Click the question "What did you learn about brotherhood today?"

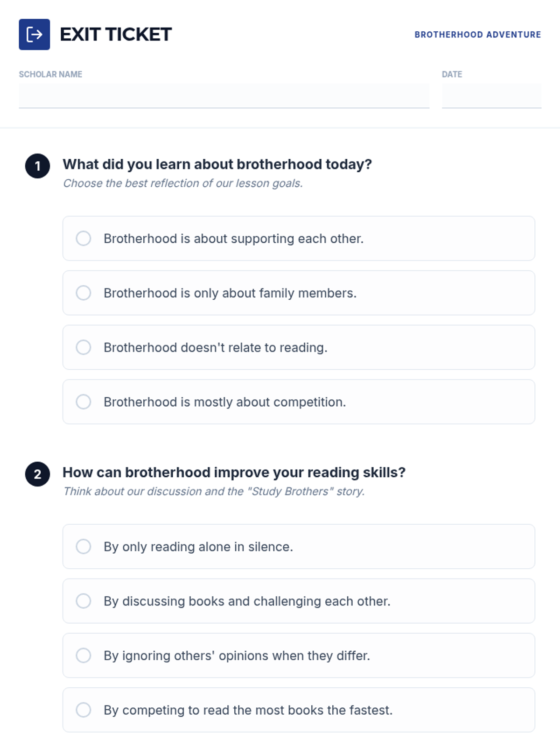coord(217,164)
